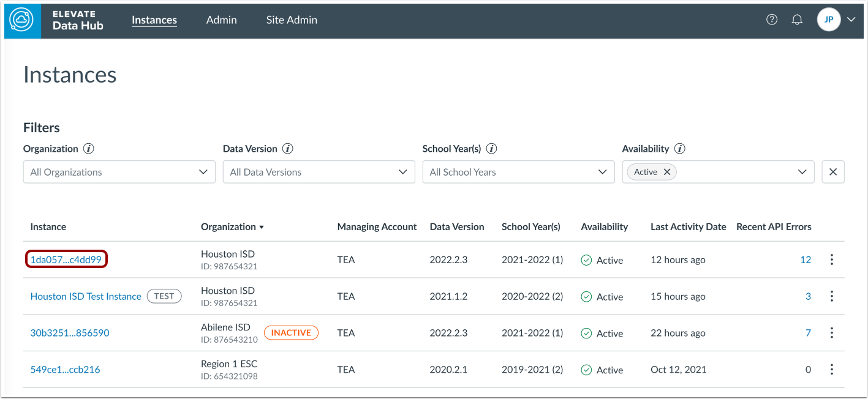Open the help question mark icon
868x399 pixels.
coord(772,20)
